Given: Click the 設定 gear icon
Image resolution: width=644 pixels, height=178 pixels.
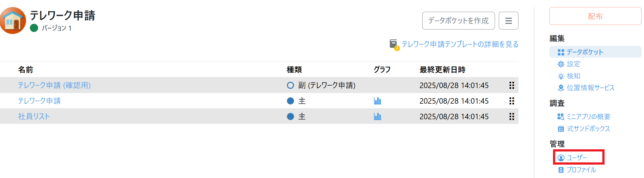Looking at the screenshot, I should (x=561, y=64).
